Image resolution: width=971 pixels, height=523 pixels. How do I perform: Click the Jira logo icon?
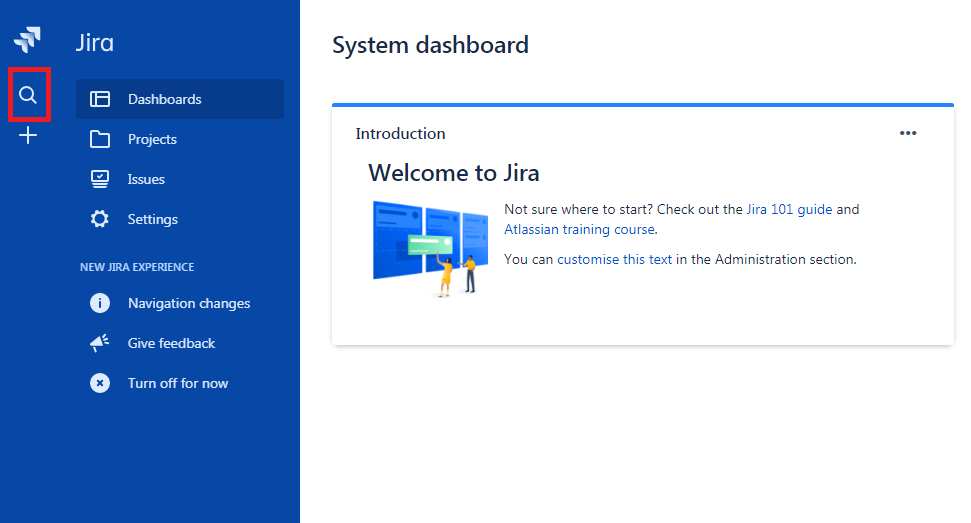pyautogui.click(x=27, y=40)
